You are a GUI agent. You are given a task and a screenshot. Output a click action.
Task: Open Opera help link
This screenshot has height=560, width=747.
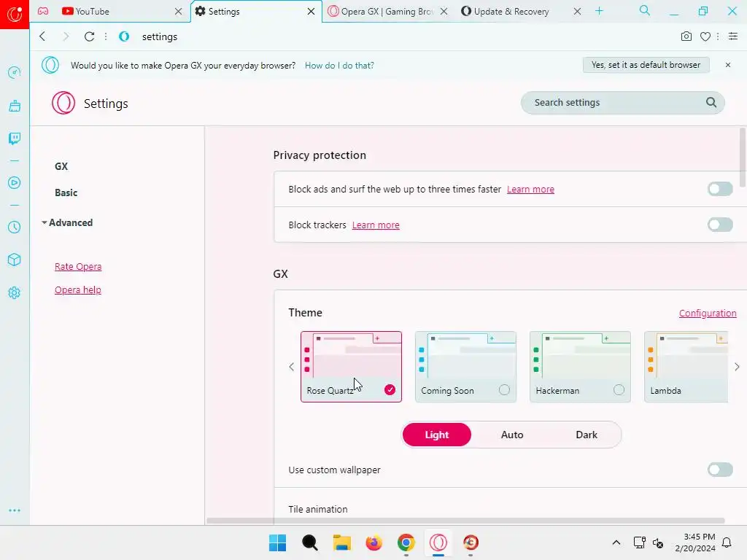tap(77, 290)
